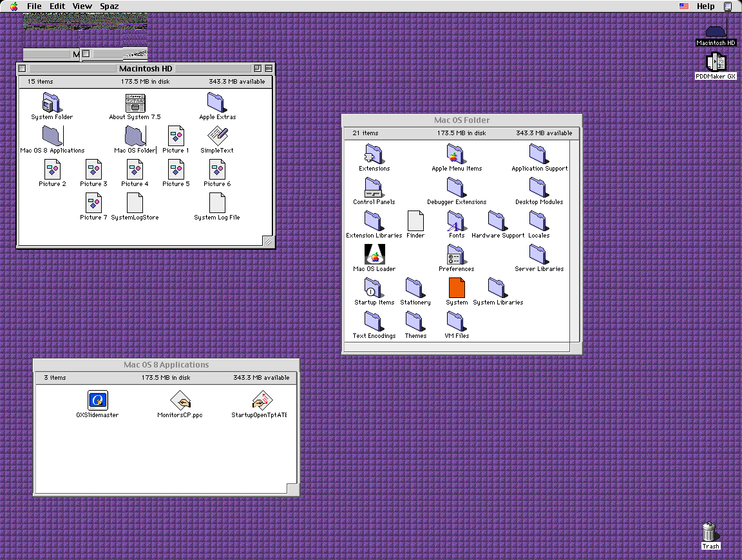Click the Mac OS 8 Applications title bar

(x=166, y=365)
